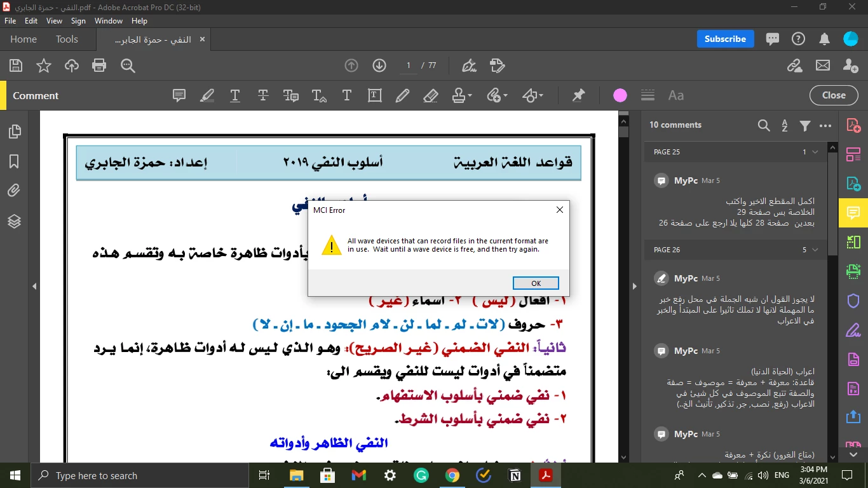Screen dimensions: 868x488
Task: Click the Windows Start button
Action: tap(15, 475)
